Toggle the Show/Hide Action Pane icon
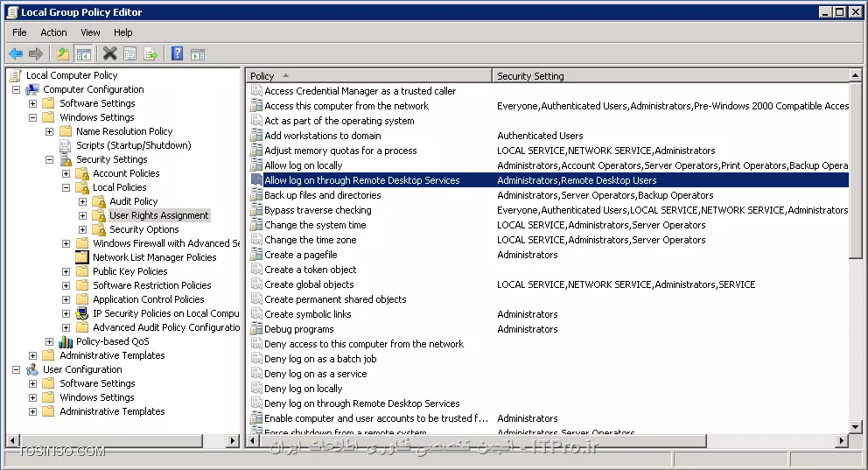This screenshot has height=470, width=868. 198,53
